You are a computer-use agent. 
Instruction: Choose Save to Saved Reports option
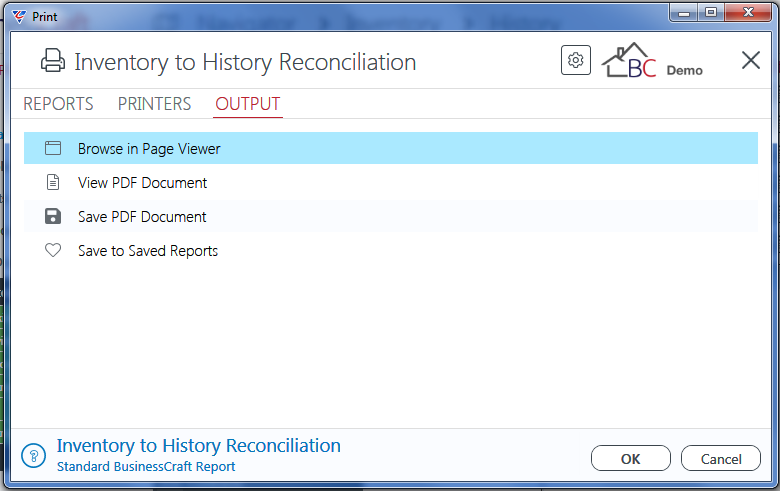coord(391,250)
